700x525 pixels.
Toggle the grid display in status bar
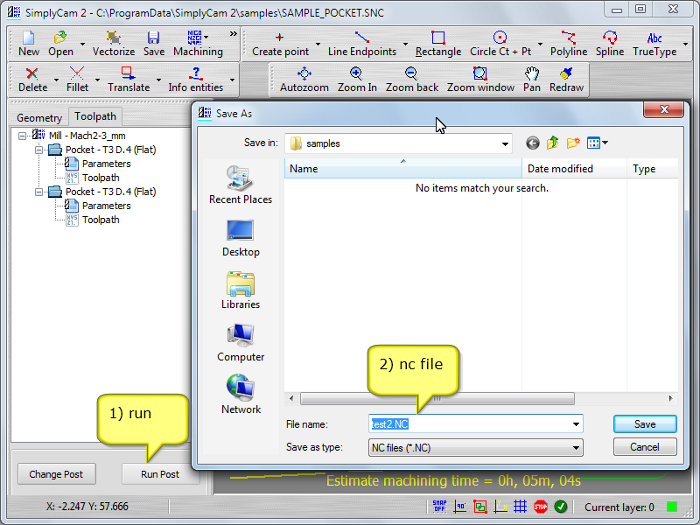(520, 507)
